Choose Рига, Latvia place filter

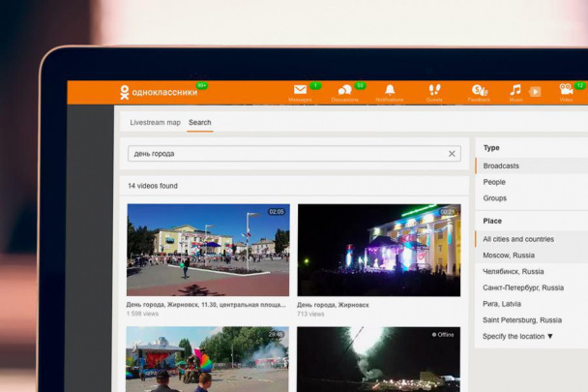pyautogui.click(x=502, y=304)
